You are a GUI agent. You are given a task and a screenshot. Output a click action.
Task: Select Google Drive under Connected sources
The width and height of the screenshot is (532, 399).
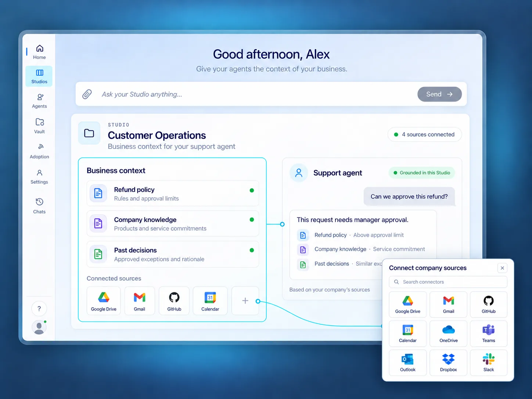[104, 301]
